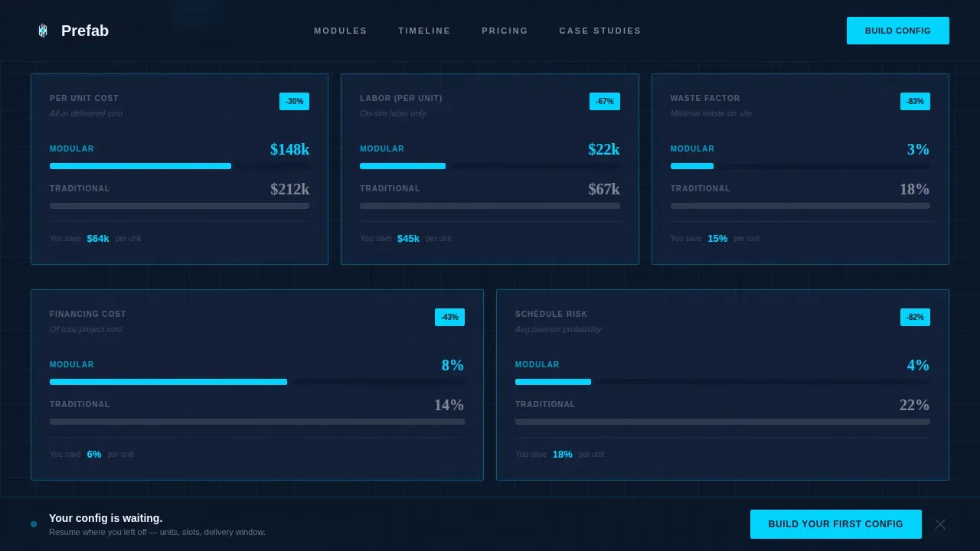Screen dimensions: 980x551
Task: Click the Schedule Risk card title
Action: (x=551, y=314)
